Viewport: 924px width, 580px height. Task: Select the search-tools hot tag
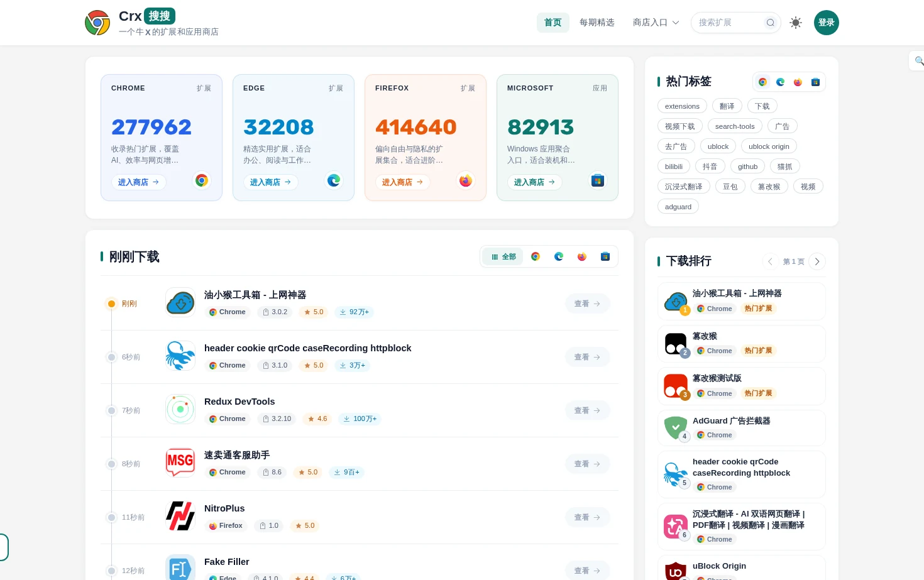tap(735, 126)
